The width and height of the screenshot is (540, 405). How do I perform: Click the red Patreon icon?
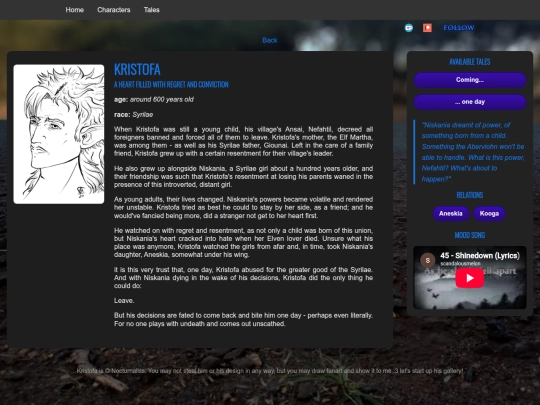(427, 28)
